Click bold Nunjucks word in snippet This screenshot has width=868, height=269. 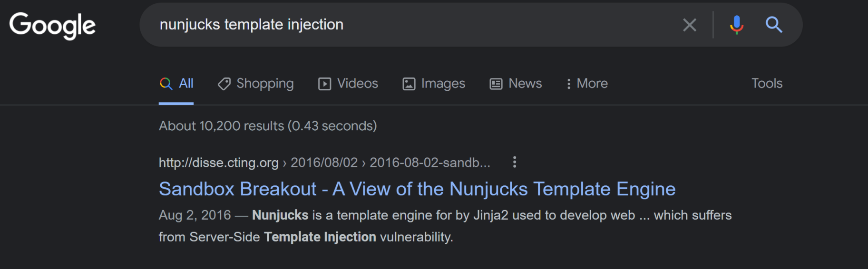point(280,215)
